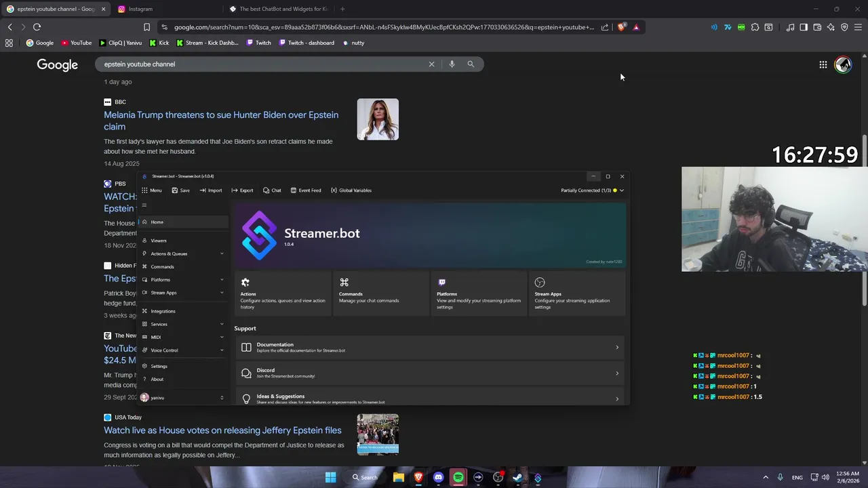
Task: Open Watch live House votes USA Today link
Action: click(x=222, y=430)
